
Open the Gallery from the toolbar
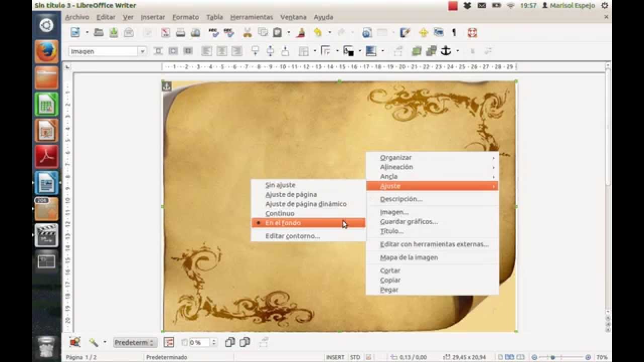[438, 33]
